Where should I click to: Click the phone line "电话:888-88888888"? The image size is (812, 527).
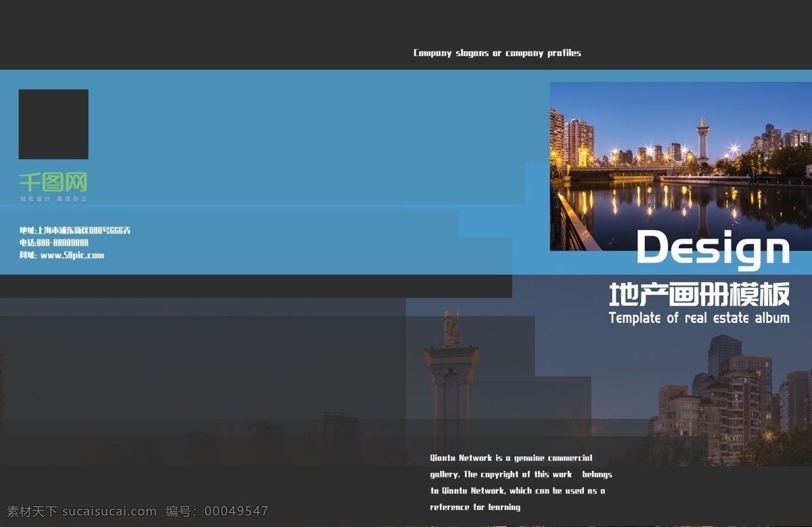pos(54,242)
